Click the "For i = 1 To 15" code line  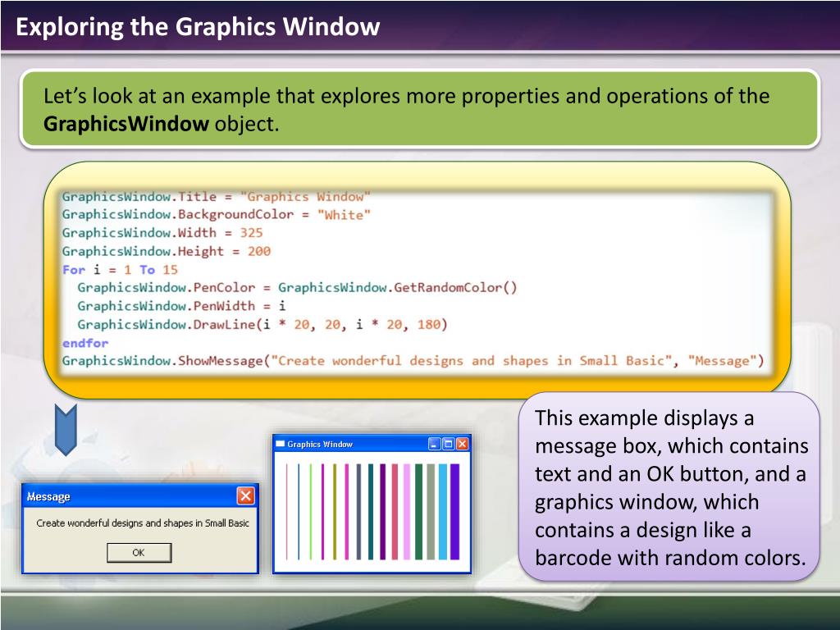[x=120, y=269]
